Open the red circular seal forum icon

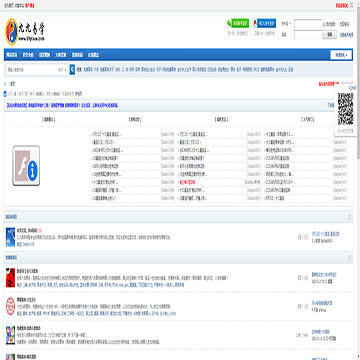coord(10,307)
